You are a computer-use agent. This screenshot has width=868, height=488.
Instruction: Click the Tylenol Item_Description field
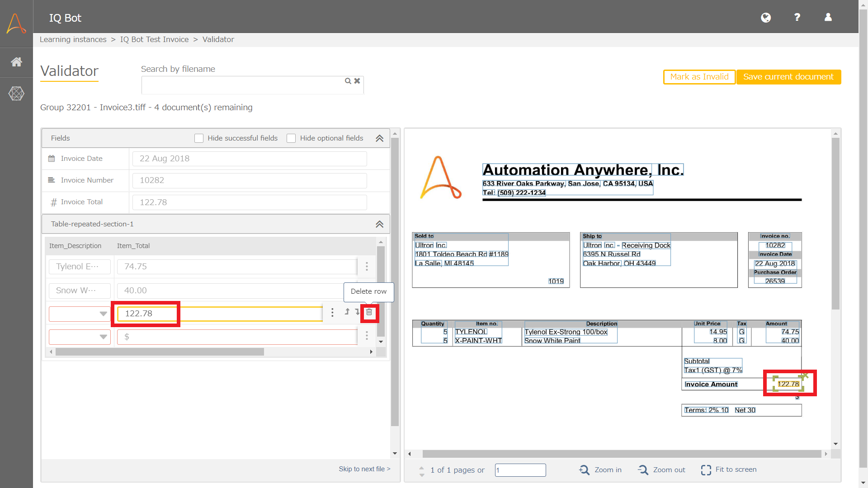80,267
